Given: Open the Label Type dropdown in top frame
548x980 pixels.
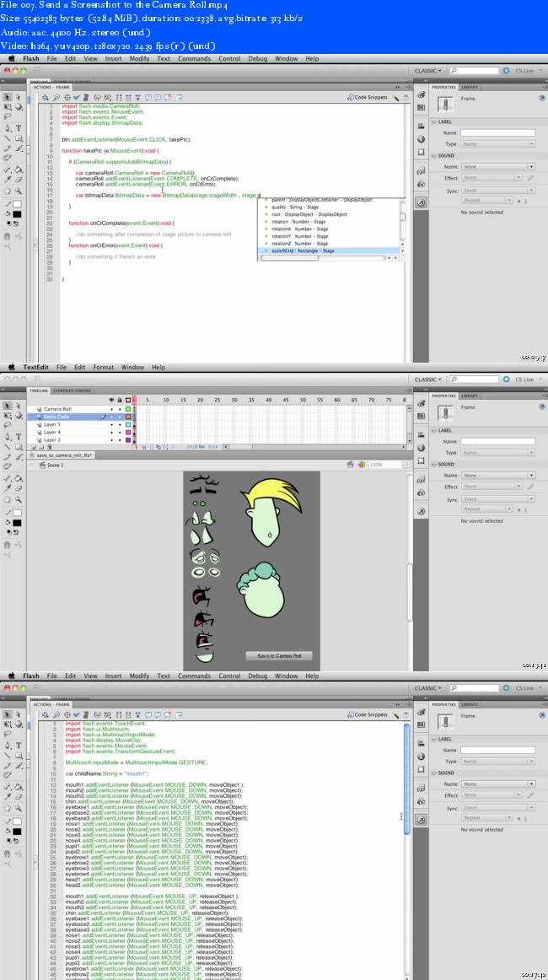Looking at the screenshot, I should tap(498, 143).
